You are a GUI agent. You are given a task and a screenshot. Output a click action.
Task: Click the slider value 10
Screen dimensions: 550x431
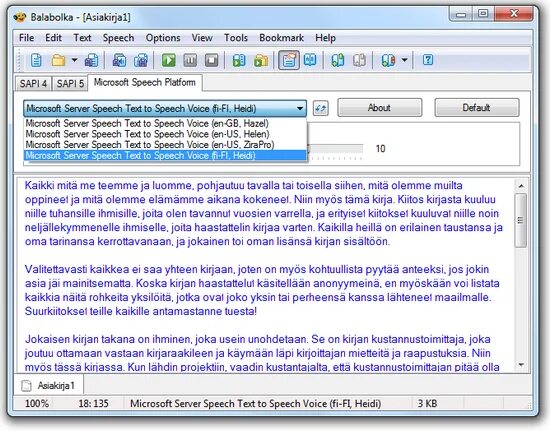(x=381, y=149)
